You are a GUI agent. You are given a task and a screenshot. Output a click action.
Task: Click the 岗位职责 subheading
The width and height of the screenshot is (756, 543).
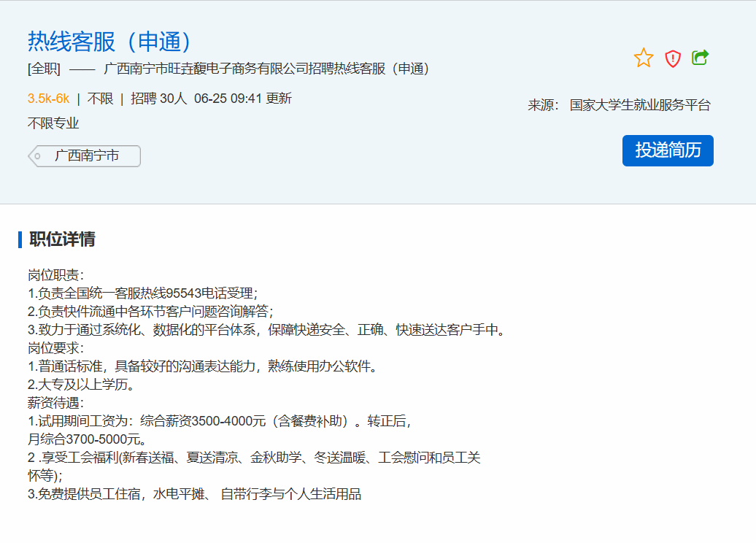[56, 275]
